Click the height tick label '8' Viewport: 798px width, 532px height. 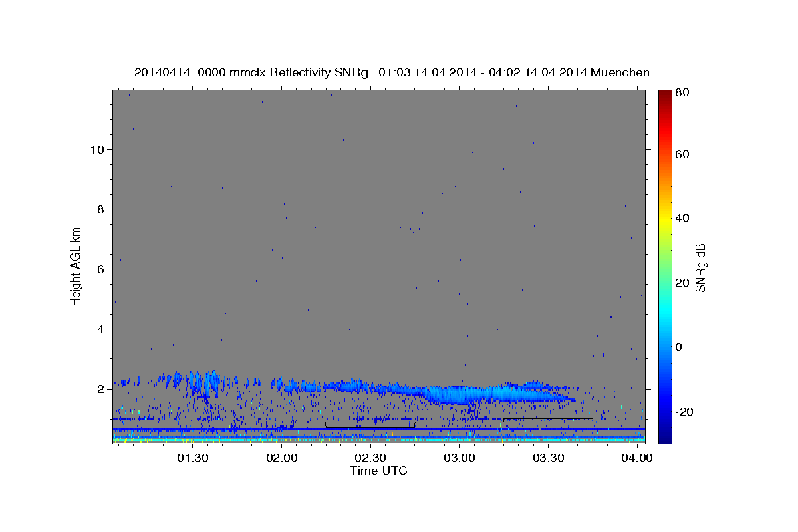click(x=100, y=209)
